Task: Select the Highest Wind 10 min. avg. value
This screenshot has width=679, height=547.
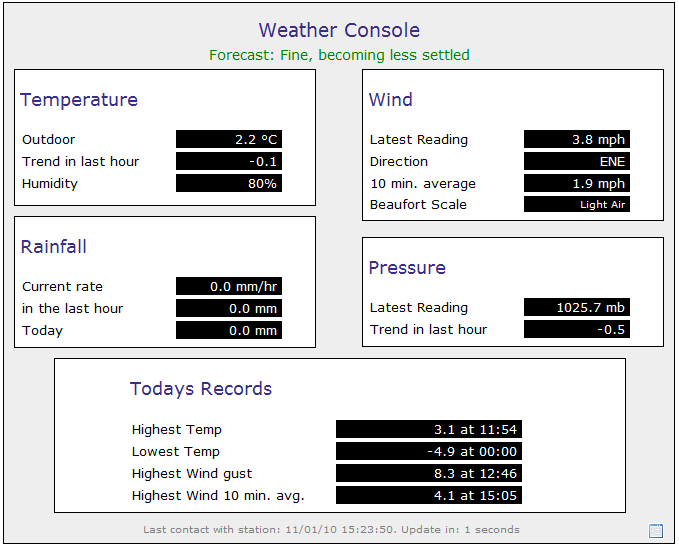Action: pos(429,495)
